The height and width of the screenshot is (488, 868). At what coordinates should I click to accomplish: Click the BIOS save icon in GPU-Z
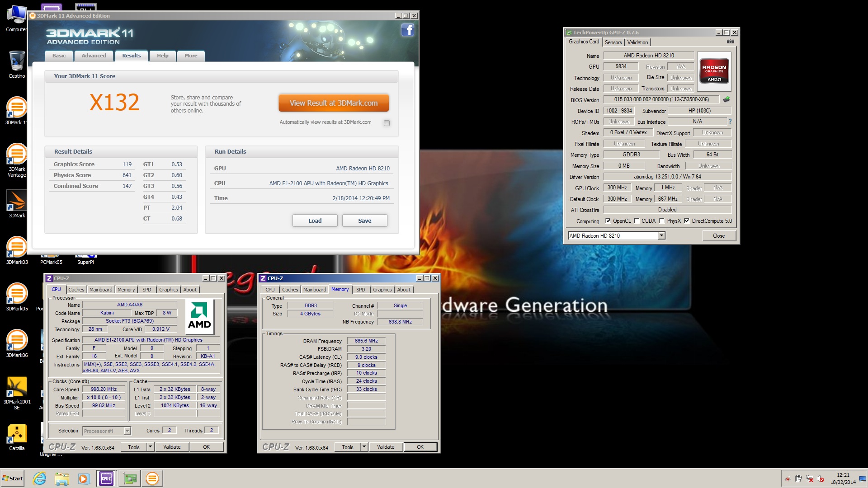726,99
